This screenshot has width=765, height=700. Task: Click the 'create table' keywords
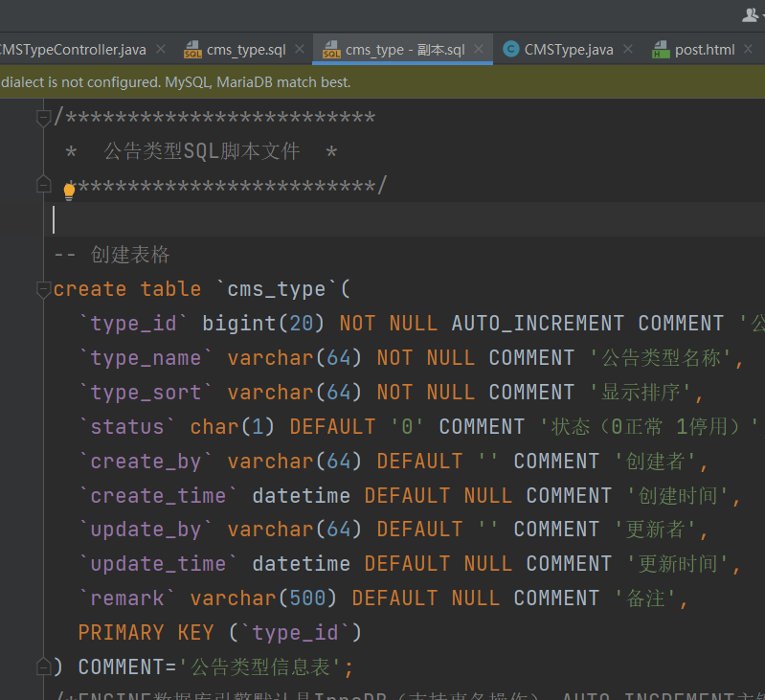126,289
